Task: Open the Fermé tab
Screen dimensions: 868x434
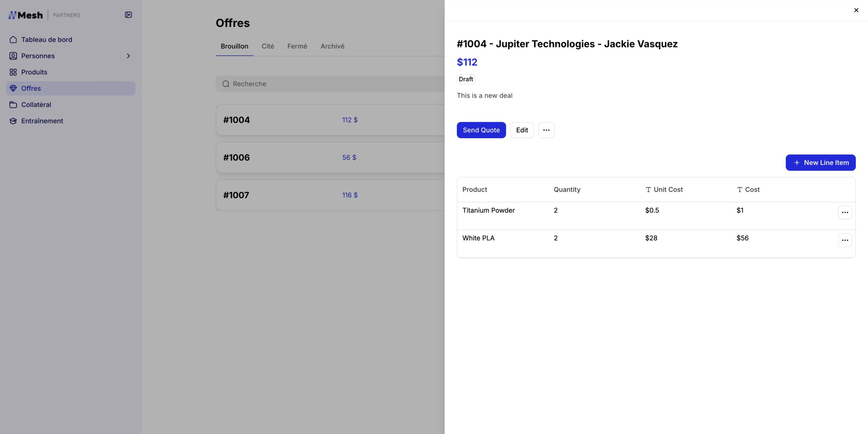Action: tap(297, 46)
